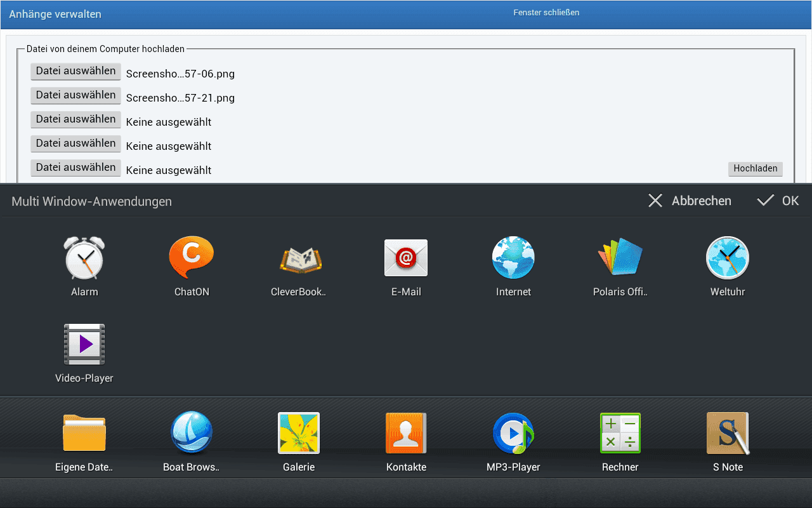This screenshot has width=812, height=508.
Task: Select the Video-Player app icon
Action: coord(84,344)
